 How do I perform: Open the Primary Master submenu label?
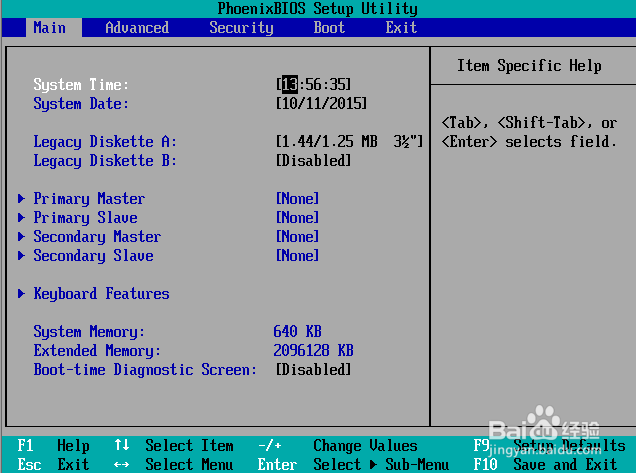pos(89,199)
